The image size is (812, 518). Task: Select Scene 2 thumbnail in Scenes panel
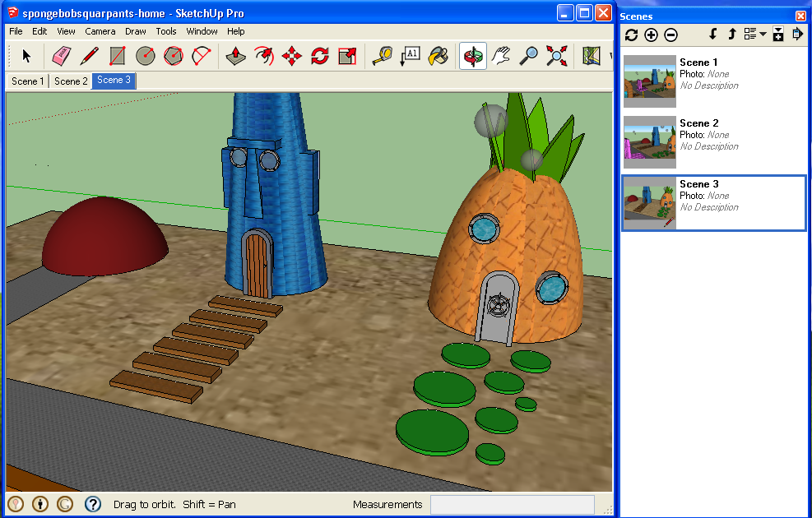(x=650, y=141)
